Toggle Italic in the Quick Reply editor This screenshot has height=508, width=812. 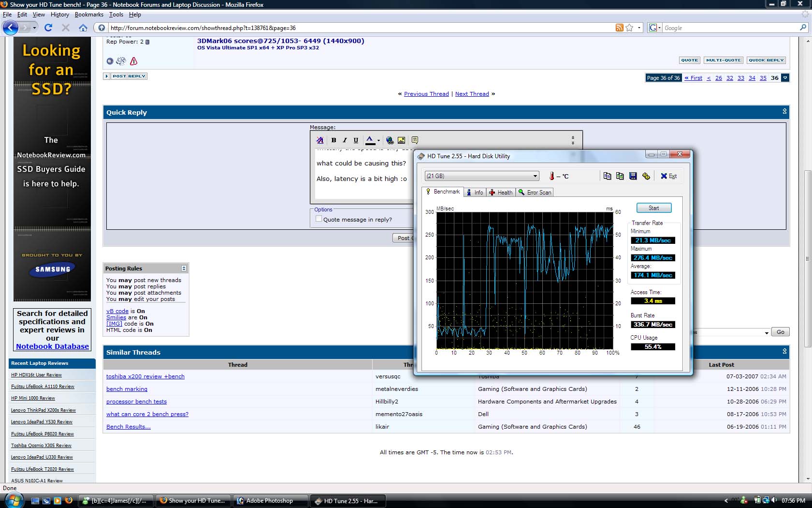point(345,140)
